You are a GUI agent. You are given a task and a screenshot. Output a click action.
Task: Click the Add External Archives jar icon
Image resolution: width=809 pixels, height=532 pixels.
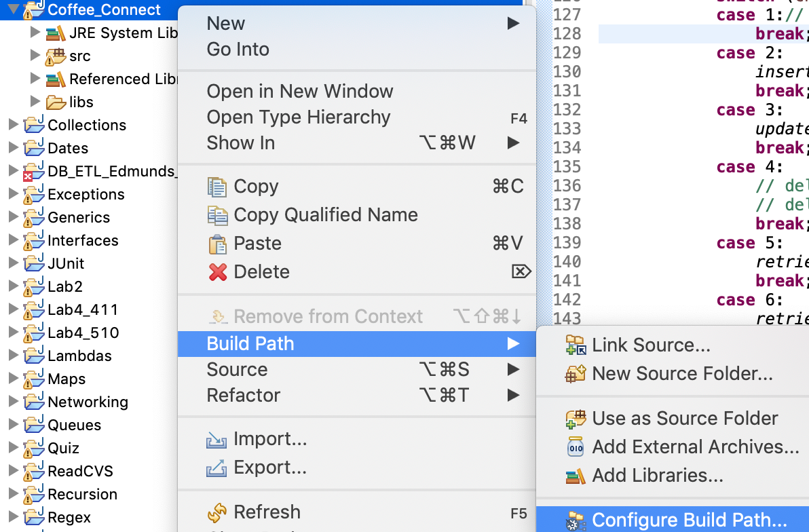coord(576,447)
